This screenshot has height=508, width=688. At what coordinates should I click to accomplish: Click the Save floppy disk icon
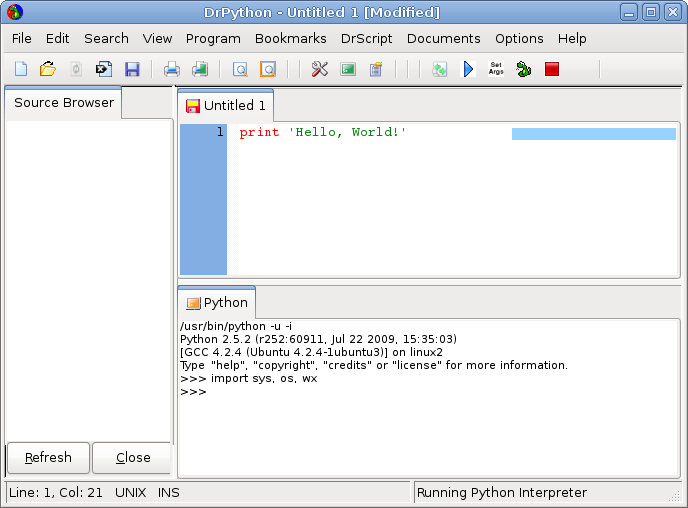pyautogui.click(x=132, y=69)
